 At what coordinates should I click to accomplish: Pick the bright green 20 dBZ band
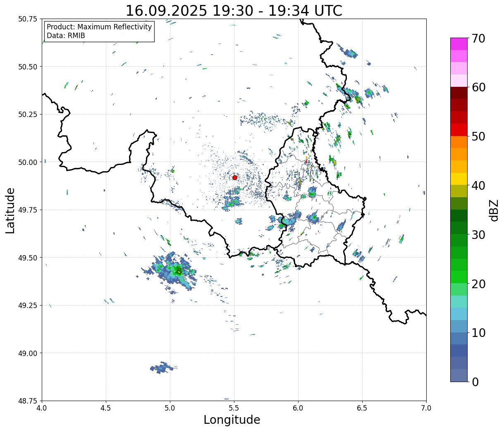(x=459, y=277)
